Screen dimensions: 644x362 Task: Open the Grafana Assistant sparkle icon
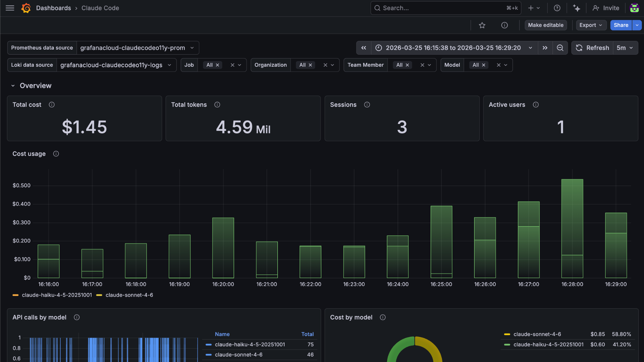576,8
